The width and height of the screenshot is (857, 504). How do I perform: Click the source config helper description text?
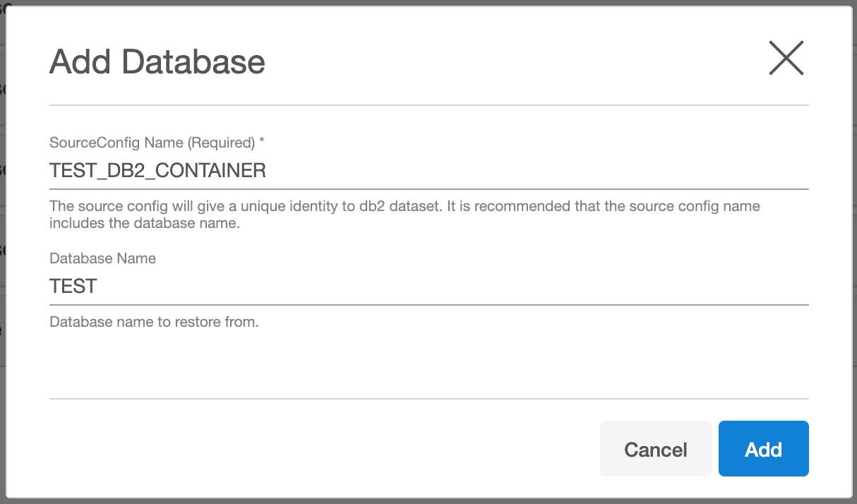tap(404, 215)
